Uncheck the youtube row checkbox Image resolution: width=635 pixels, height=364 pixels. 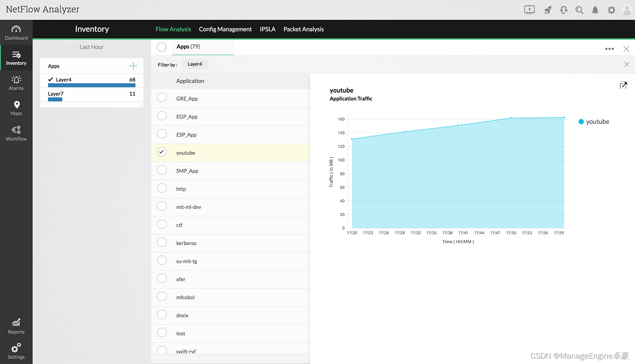pos(162,152)
